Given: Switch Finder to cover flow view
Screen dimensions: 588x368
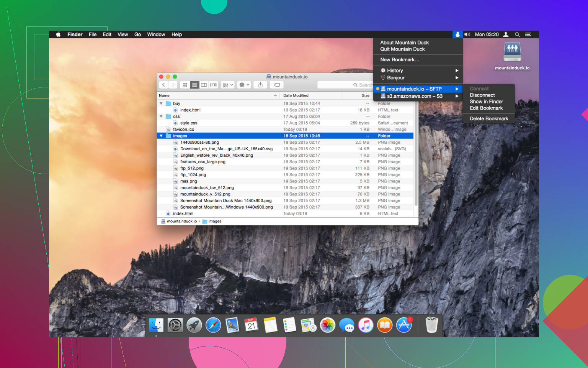Looking at the screenshot, I should 213,85.
